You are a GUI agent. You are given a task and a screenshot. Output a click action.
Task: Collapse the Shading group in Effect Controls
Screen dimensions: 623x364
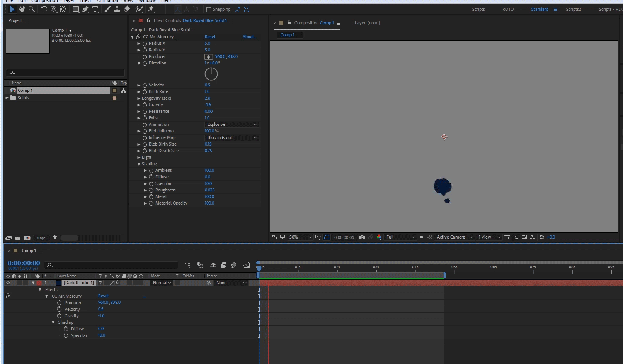[x=139, y=164]
